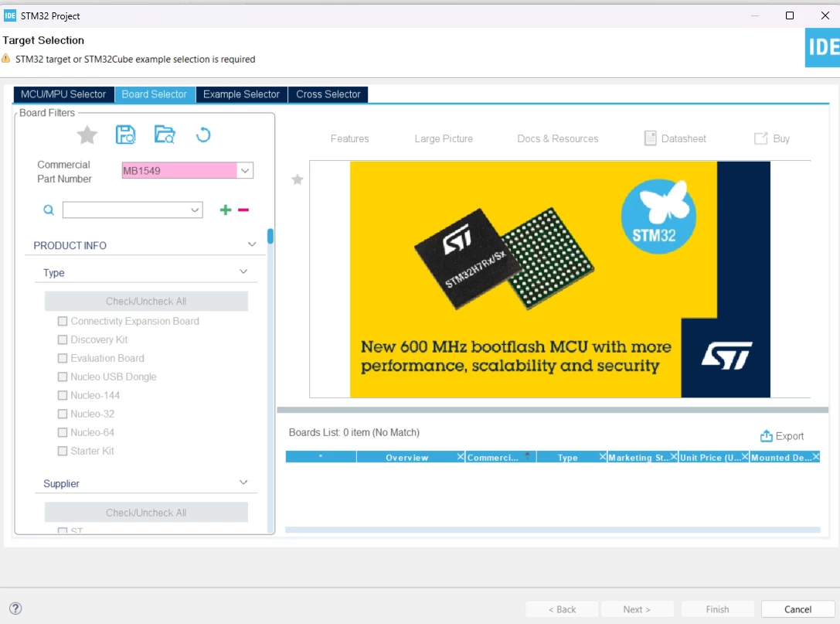Mark the board as favorite beside the banner
The image size is (840, 624).
click(x=298, y=179)
